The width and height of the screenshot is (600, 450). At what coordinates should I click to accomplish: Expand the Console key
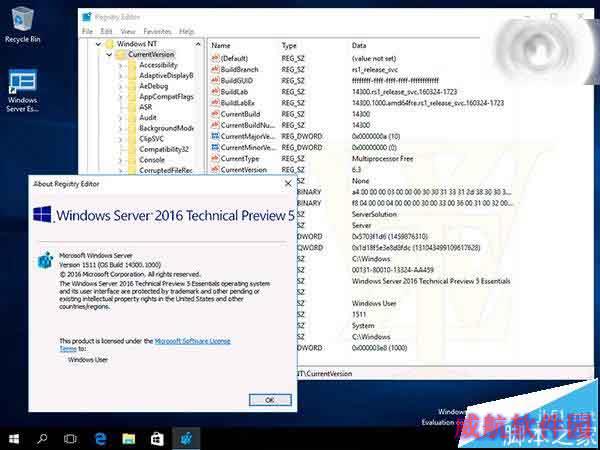(120, 160)
